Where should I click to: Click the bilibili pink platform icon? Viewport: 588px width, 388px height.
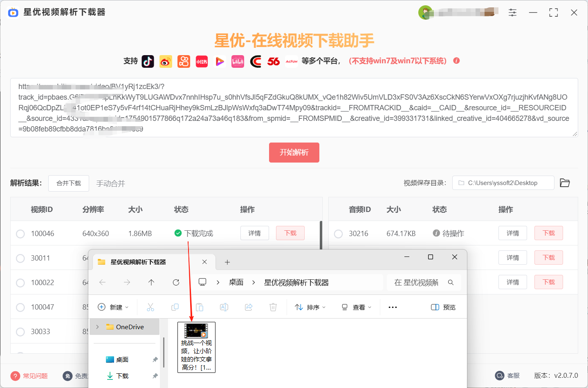[x=238, y=61]
